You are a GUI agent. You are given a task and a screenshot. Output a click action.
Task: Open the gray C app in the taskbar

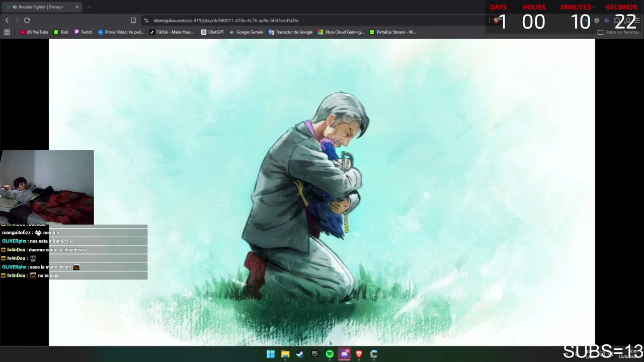click(x=374, y=354)
